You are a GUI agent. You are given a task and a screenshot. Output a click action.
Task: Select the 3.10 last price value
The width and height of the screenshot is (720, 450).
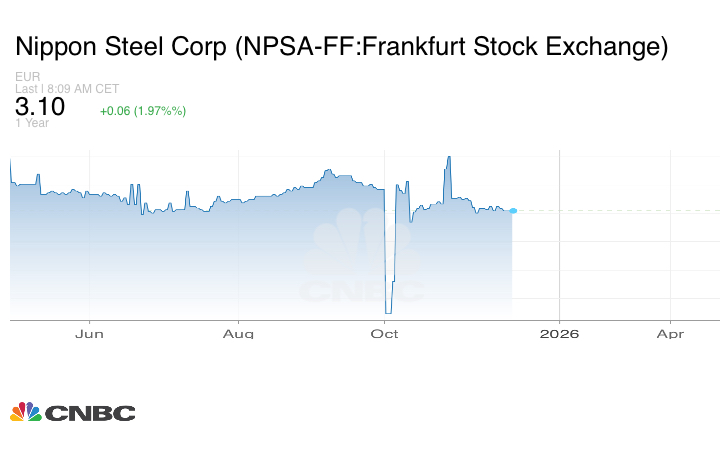tap(40, 107)
